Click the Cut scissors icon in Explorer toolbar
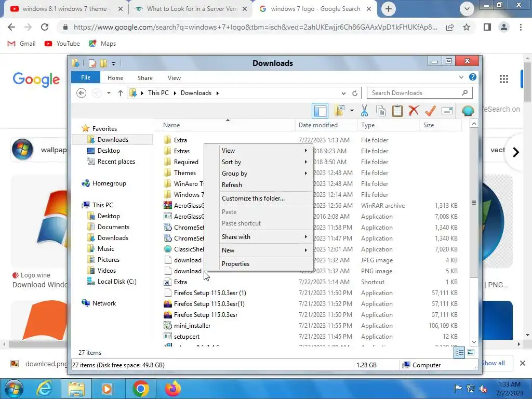The width and height of the screenshot is (532, 399). tap(364, 111)
